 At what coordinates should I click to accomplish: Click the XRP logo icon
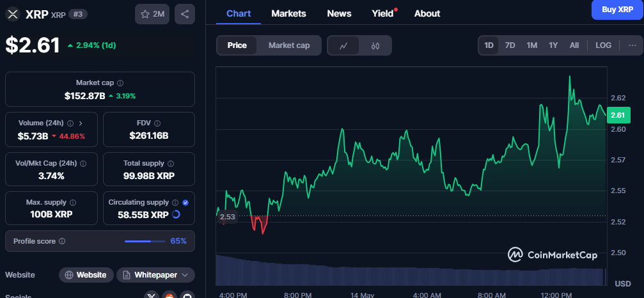click(13, 14)
